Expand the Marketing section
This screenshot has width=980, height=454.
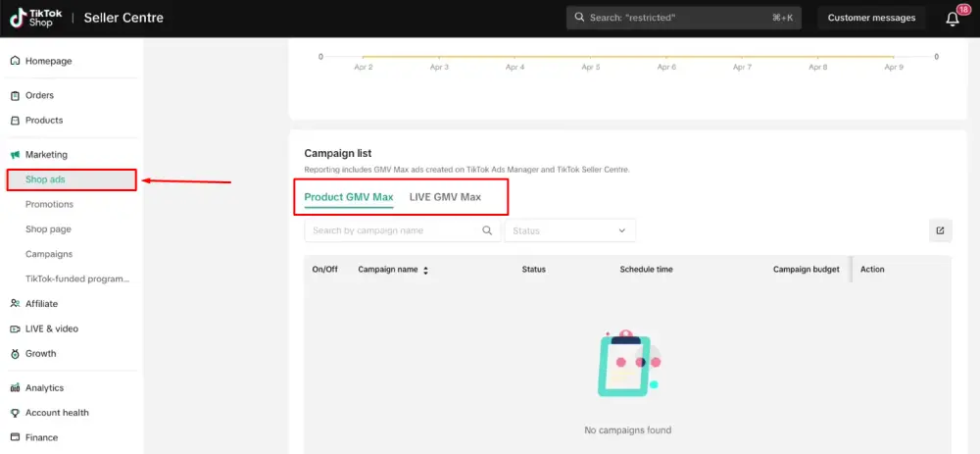point(46,155)
